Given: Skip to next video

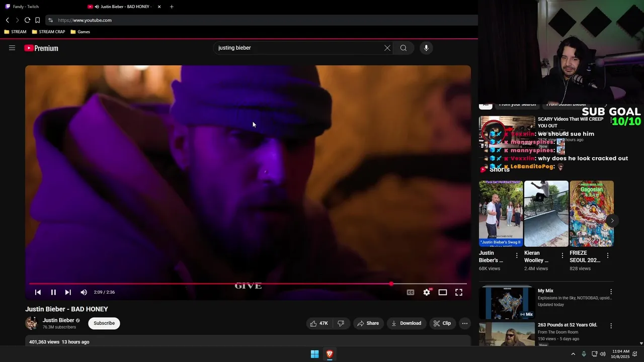Looking at the screenshot, I should click(x=68, y=292).
